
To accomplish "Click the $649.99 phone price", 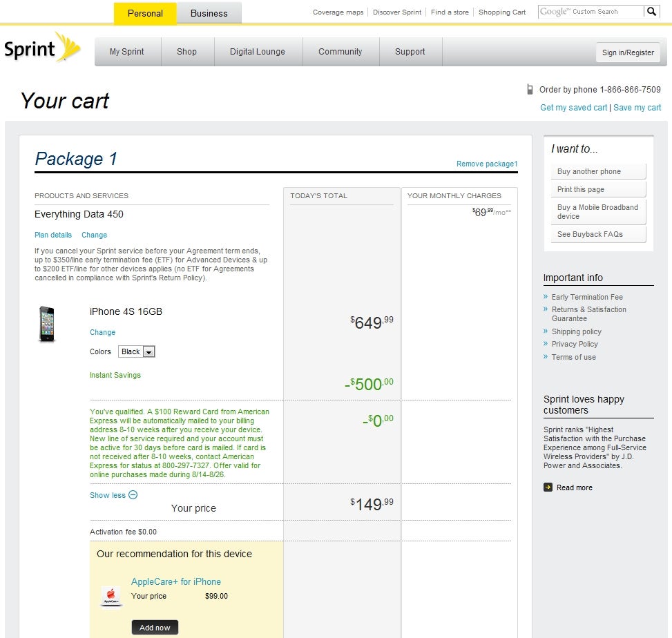I will coord(372,322).
